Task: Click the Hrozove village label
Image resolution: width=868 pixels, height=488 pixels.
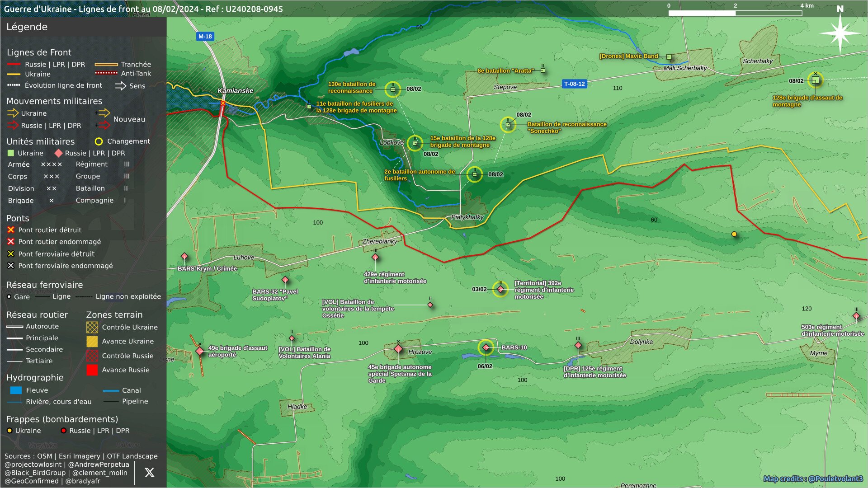Action: (x=420, y=352)
